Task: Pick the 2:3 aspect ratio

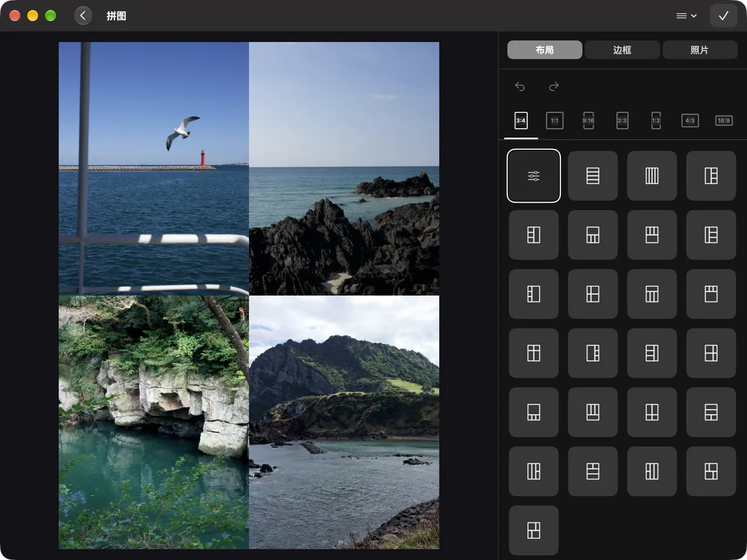Action: pos(622,121)
